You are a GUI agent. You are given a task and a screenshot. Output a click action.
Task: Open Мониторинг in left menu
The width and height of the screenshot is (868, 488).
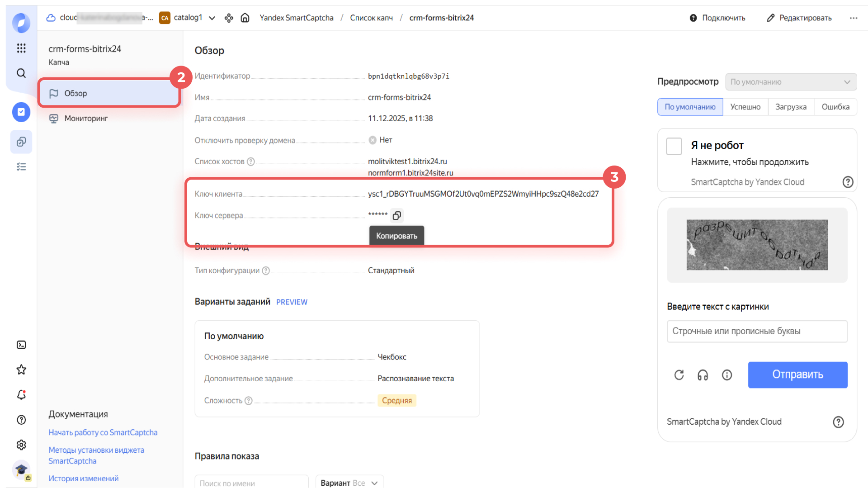86,118
